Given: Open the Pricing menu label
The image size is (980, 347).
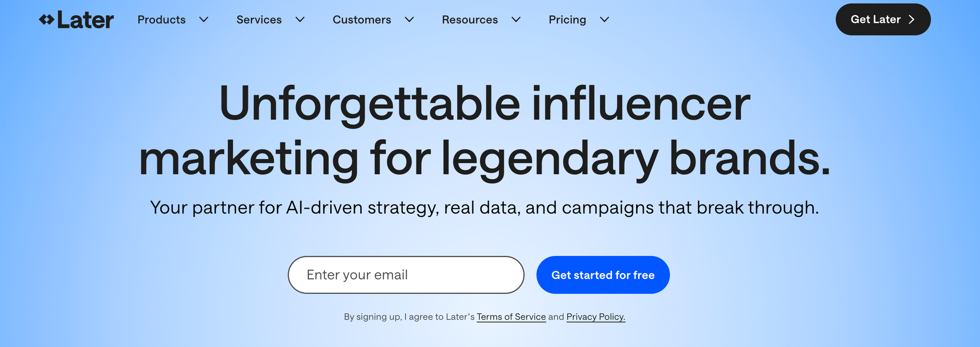Looking at the screenshot, I should point(567,20).
